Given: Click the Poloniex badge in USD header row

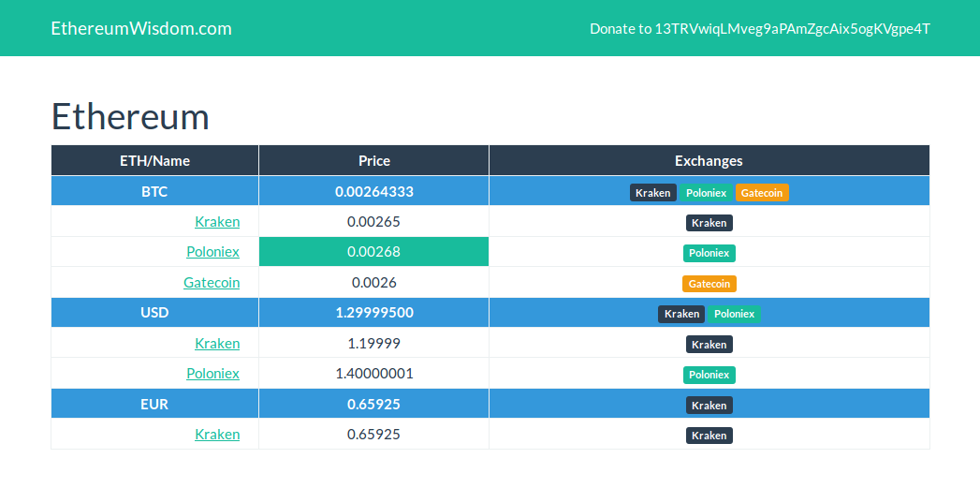Looking at the screenshot, I should coord(735,314).
